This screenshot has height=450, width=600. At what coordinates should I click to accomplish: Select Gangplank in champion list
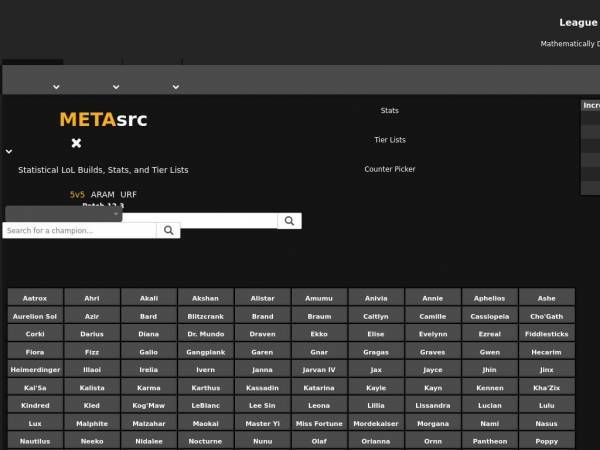click(205, 351)
